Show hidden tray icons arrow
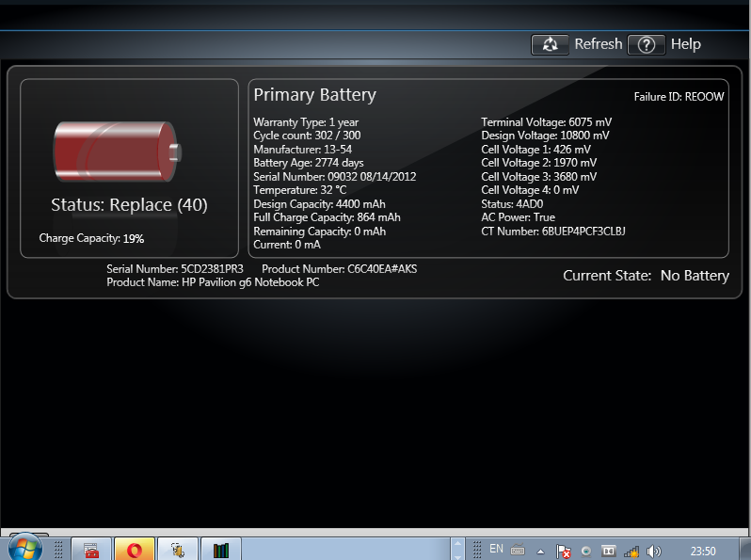The width and height of the screenshot is (751, 560). coord(540,552)
